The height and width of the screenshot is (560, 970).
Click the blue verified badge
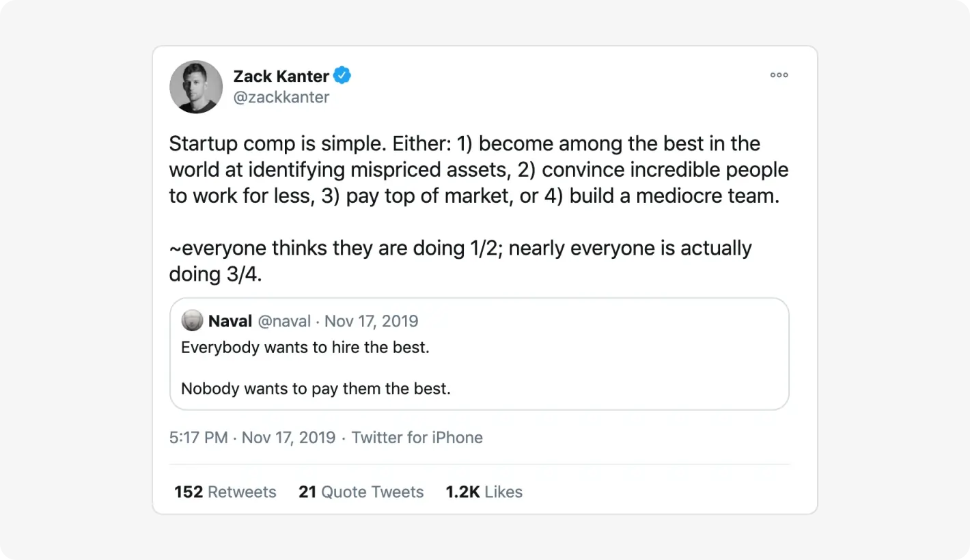(x=342, y=76)
